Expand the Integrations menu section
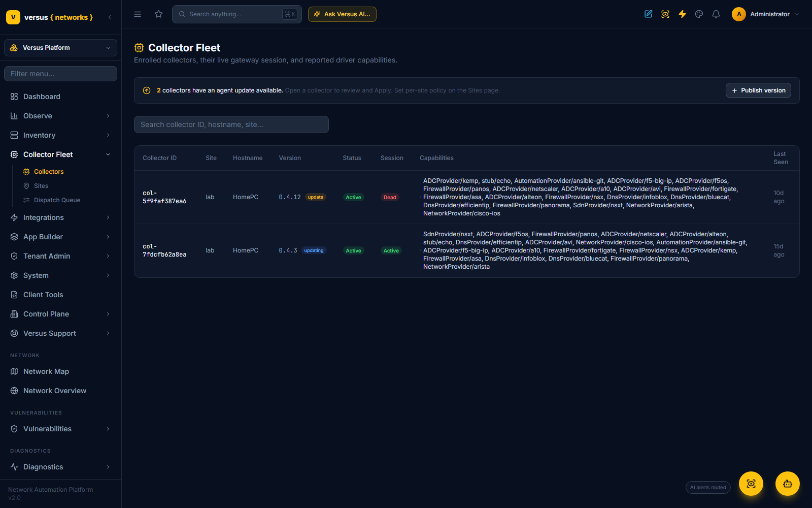Viewport: 812px width, 508px height. tap(60, 217)
